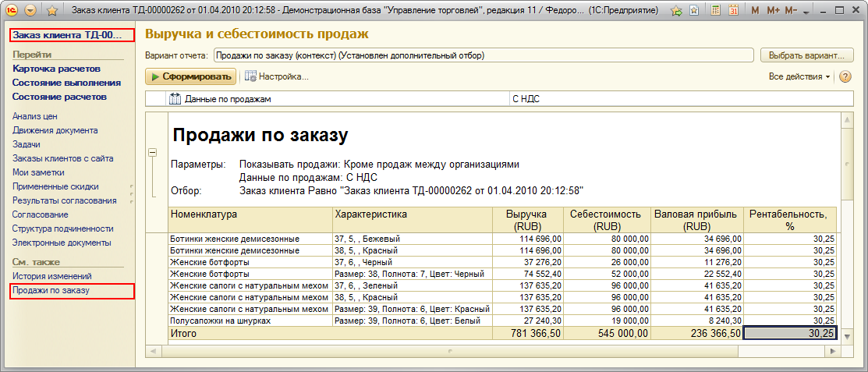Screen dimensions: 868x372
Task: Click the Номенклатура column header
Action: 250,220
